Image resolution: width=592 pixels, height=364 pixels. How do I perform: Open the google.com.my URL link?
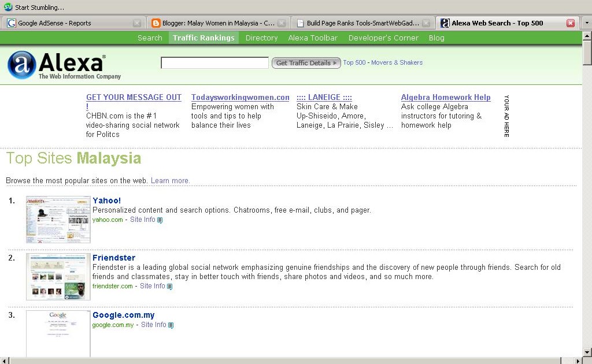coord(113,325)
